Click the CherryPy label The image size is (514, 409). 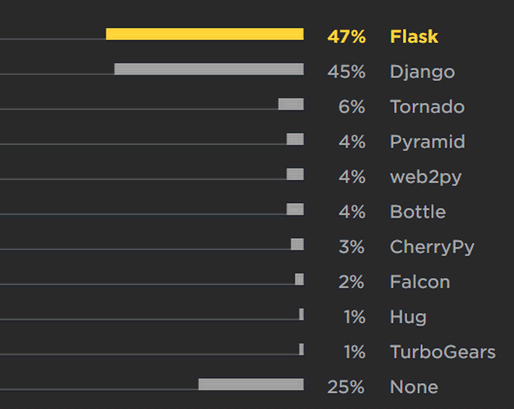432,247
